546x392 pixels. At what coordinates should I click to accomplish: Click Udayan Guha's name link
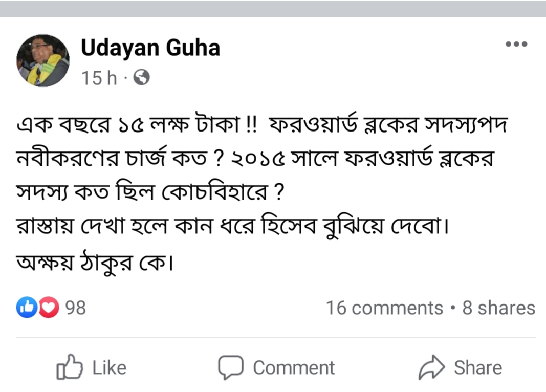point(150,47)
